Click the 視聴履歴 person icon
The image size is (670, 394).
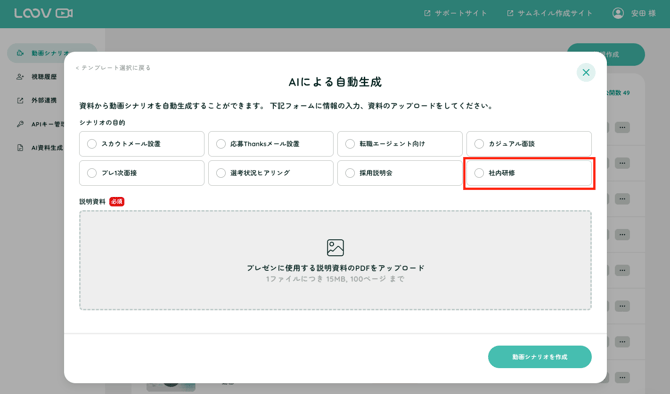pos(20,77)
